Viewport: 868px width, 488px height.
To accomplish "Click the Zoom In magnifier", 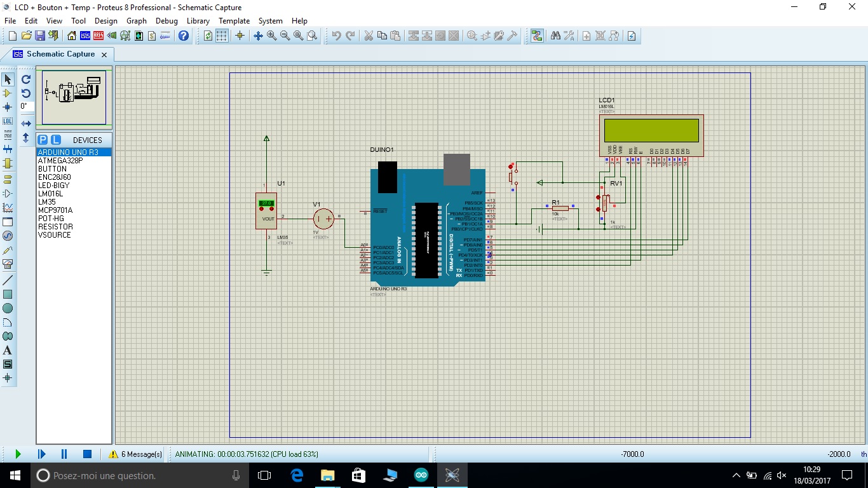I will (x=271, y=36).
